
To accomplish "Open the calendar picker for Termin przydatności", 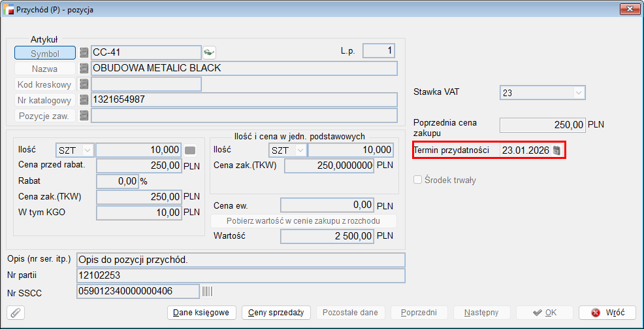I will [556, 150].
